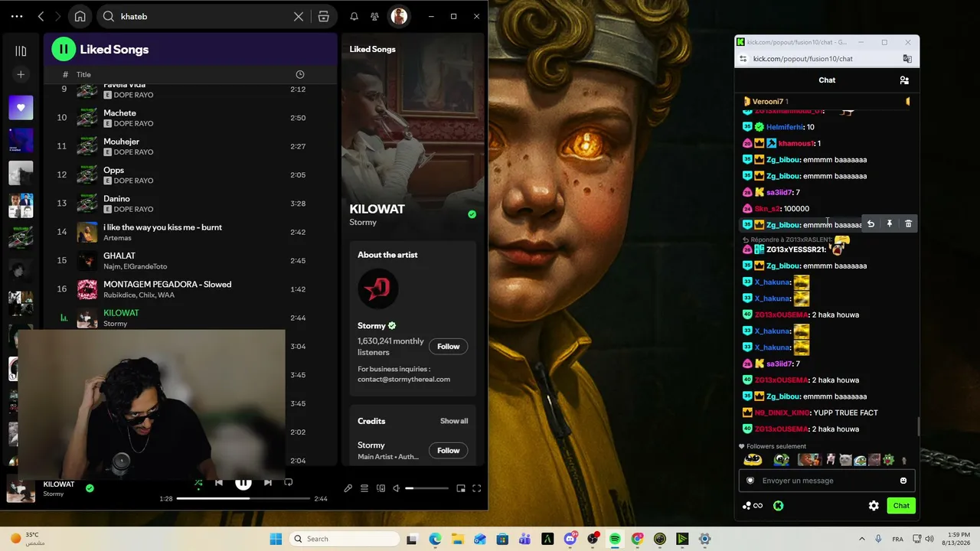The height and width of the screenshot is (551, 980).
Task: Delete the hovered Zg_bibou message
Action: point(908,224)
